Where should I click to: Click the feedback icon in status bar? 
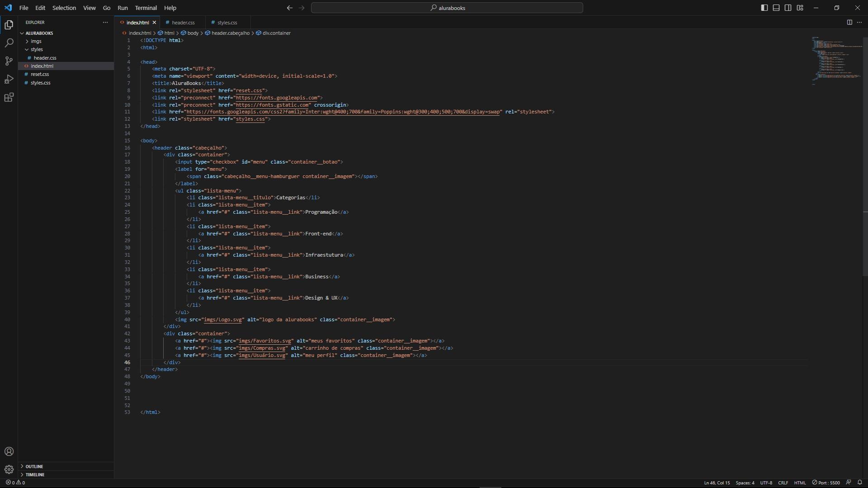[x=849, y=482]
